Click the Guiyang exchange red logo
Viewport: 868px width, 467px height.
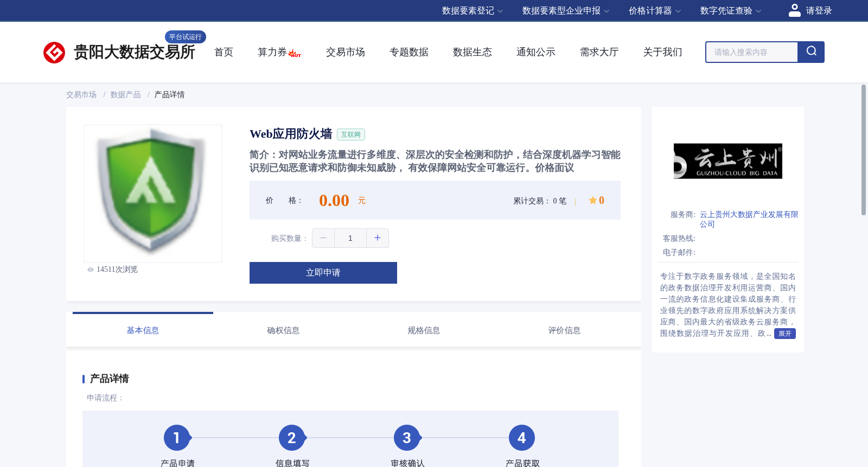54,53
